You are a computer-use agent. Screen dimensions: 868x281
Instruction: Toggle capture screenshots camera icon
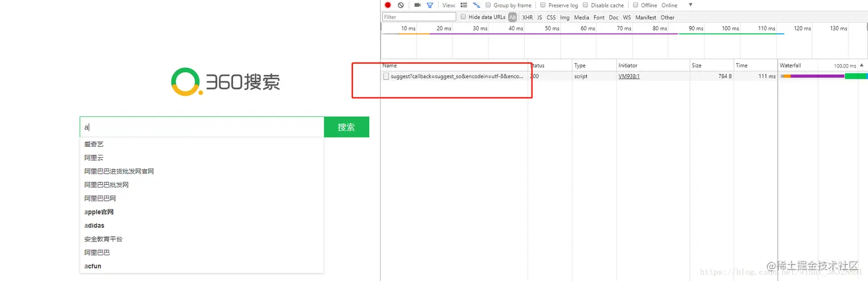pyautogui.click(x=417, y=5)
